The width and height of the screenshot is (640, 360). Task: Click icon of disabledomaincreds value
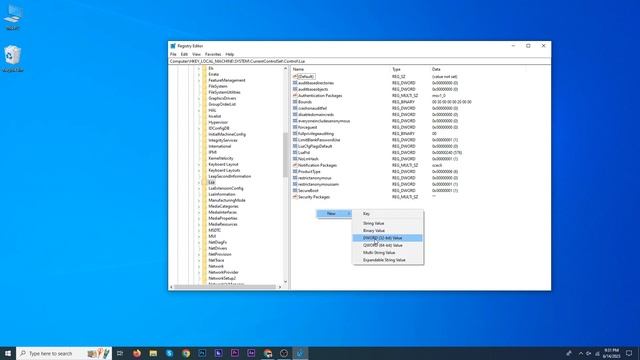295,115
